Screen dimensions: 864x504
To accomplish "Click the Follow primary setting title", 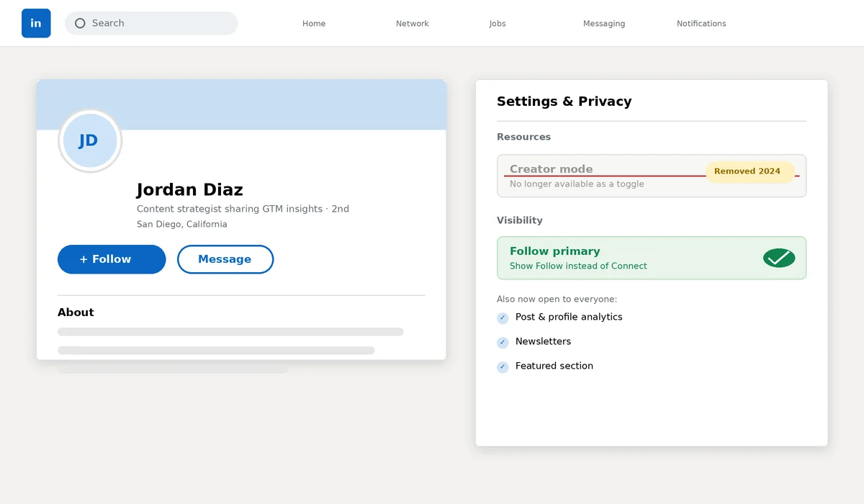I will [x=555, y=251].
